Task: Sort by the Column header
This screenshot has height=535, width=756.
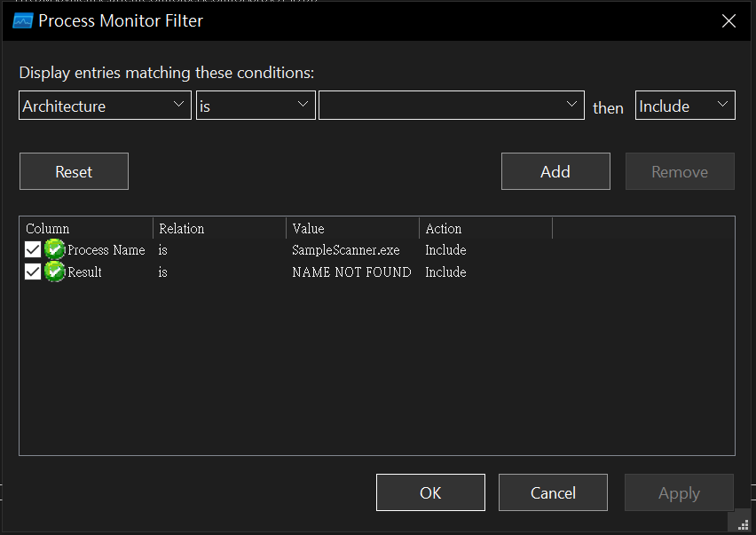Action: pyautogui.click(x=86, y=228)
